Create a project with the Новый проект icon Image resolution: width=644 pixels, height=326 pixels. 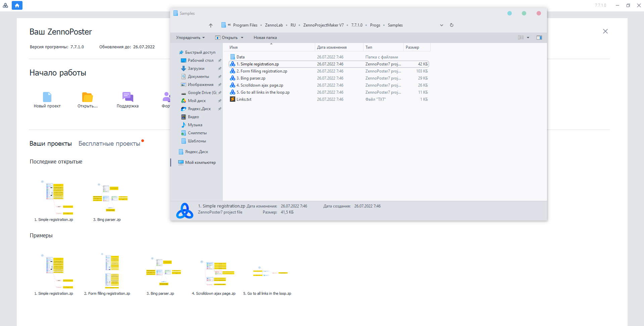47,97
